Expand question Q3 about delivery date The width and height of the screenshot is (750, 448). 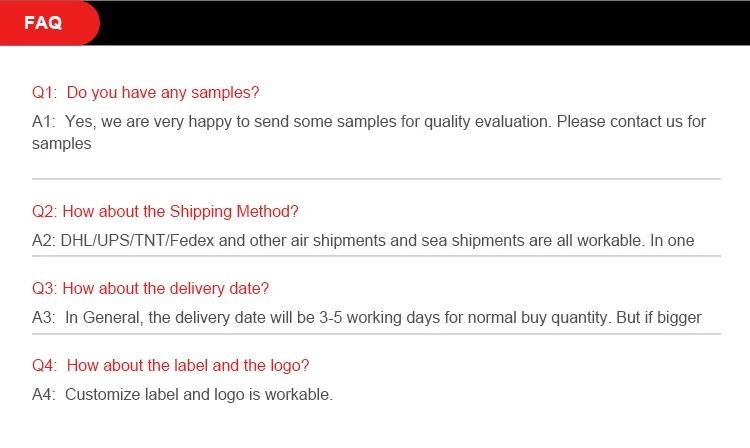(x=150, y=288)
